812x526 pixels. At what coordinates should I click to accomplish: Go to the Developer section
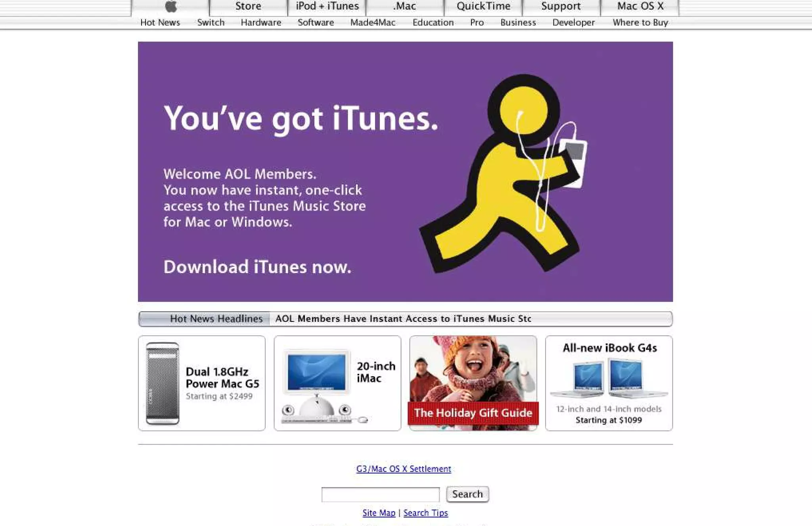[574, 23]
